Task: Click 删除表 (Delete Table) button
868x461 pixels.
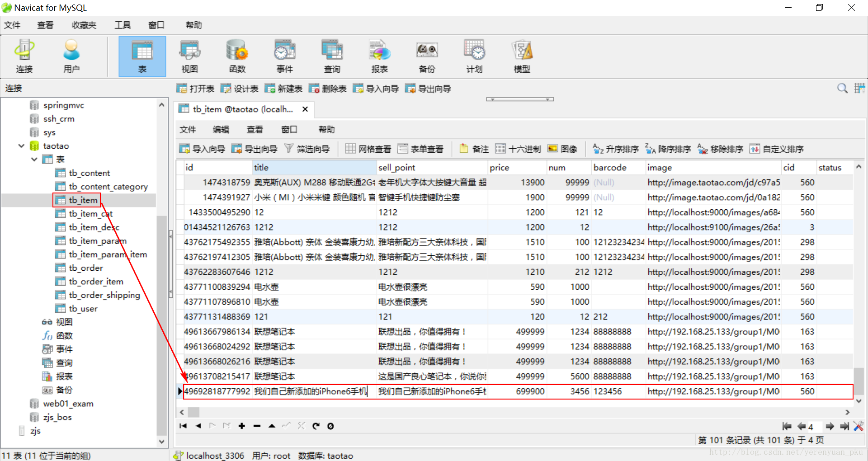Action: (328, 89)
